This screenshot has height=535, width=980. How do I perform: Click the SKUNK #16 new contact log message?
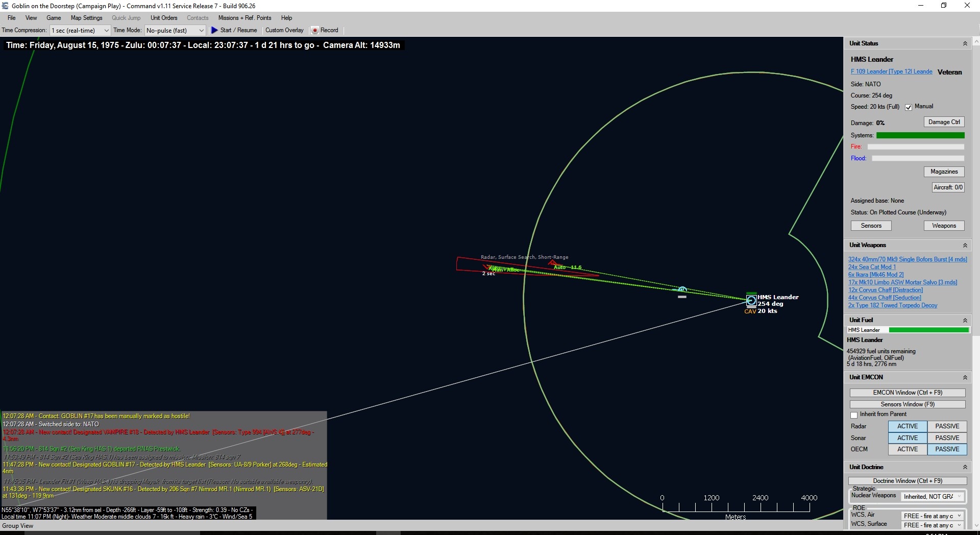[163, 492]
